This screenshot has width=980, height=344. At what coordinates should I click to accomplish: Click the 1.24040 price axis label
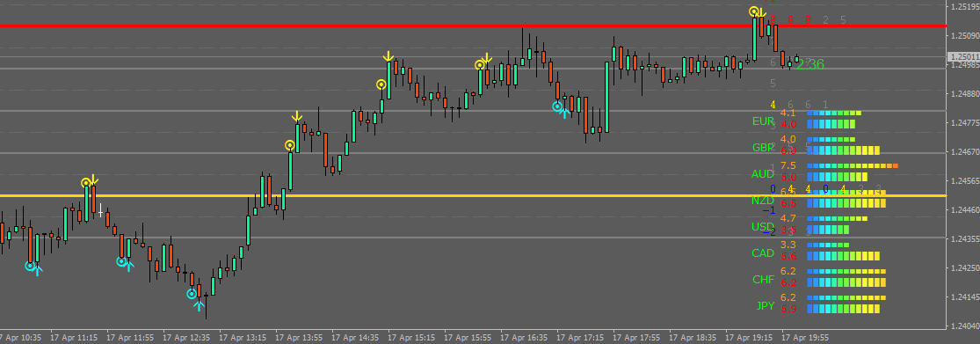tap(964, 326)
